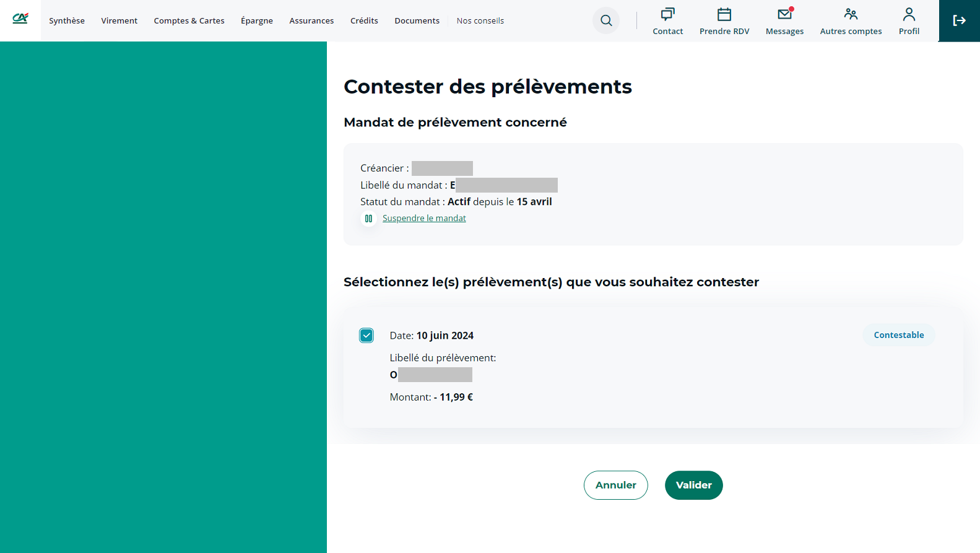Expand Comptes & Cartes menu
The image size is (980, 553).
(189, 21)
